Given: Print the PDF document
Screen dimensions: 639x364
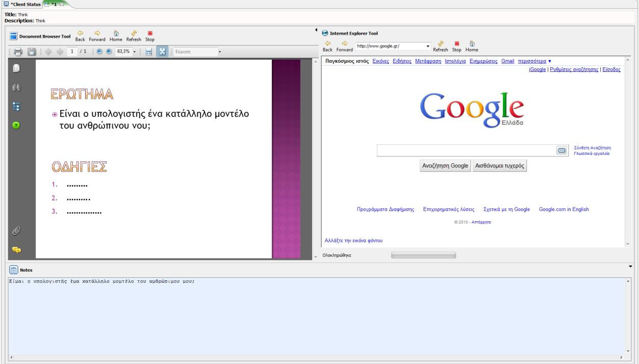Looking at the screenshot, I should pos(18,51).
